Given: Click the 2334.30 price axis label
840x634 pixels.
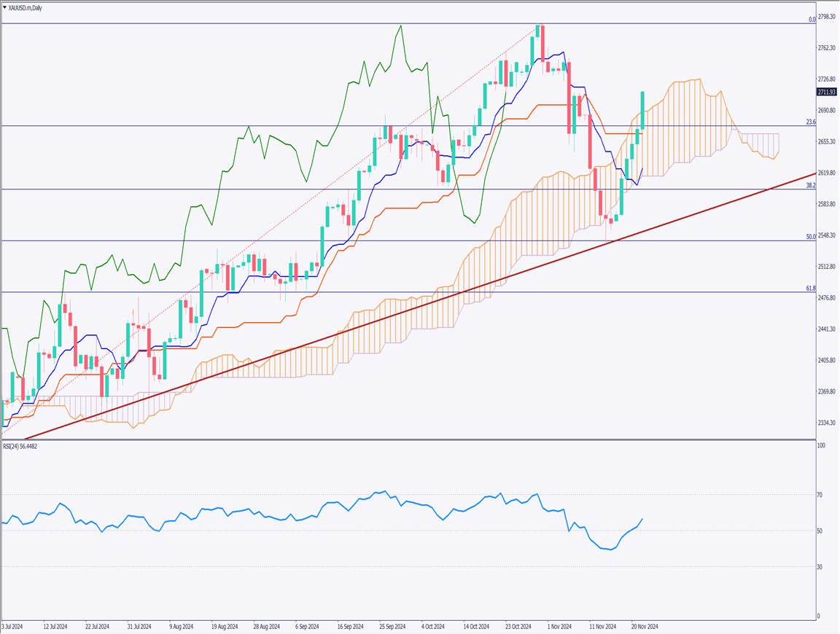Looking at the screenshot, I should click(827, 423).
